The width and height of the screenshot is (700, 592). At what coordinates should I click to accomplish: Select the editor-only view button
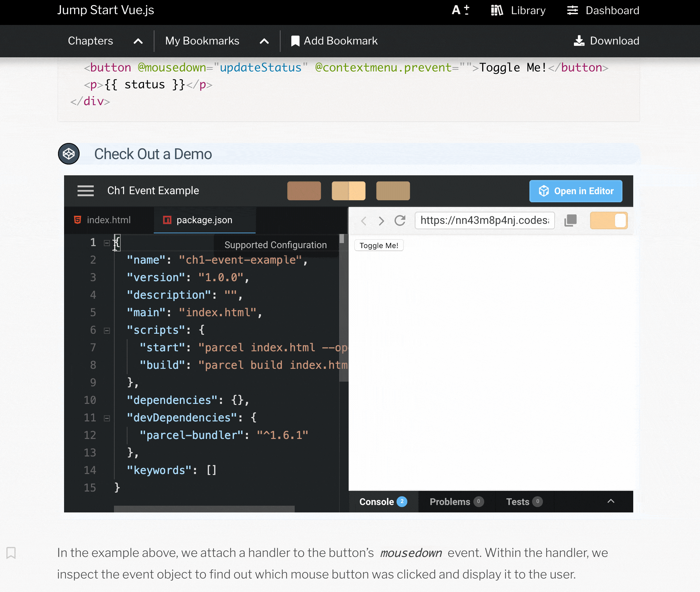click(304, 191)
